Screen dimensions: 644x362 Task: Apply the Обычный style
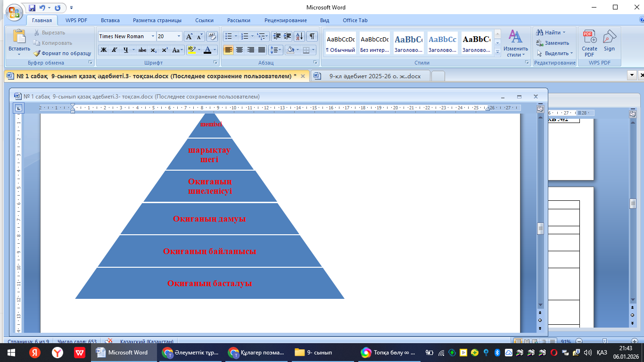[340, 43]
